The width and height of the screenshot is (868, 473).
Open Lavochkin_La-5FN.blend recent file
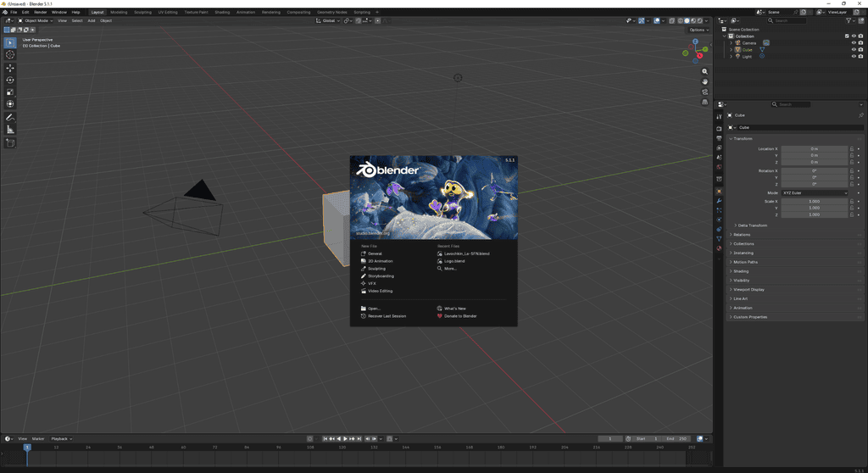[467, 253]
